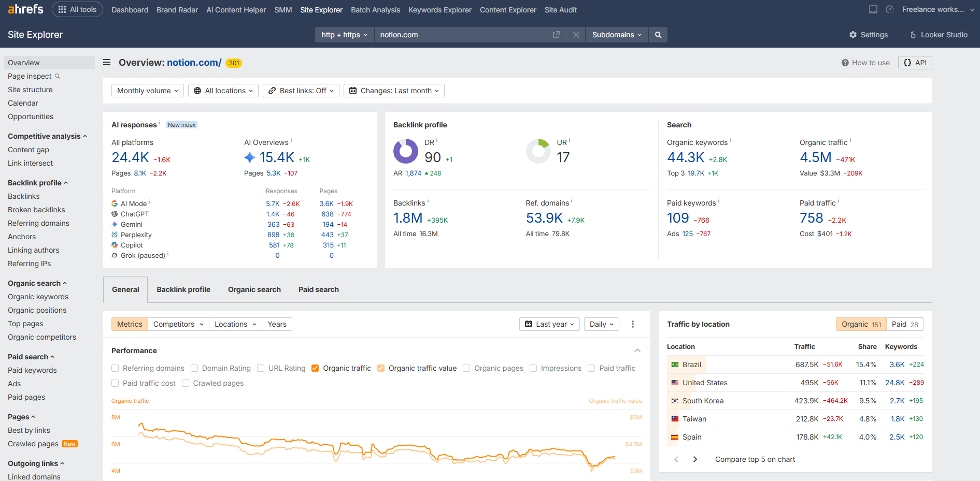Click the DR donut chart indicator
Screen dimensions: 980x481
[x=406, y=151]
